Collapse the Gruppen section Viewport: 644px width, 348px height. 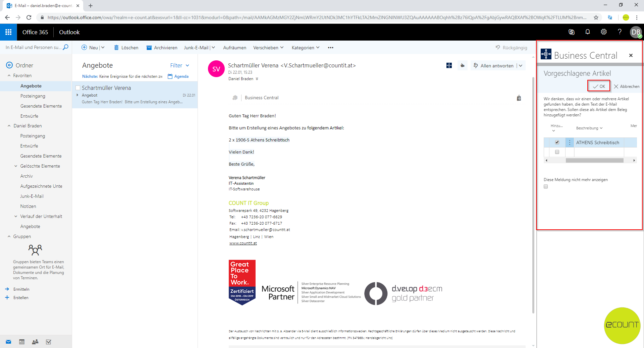pos(9,236)
